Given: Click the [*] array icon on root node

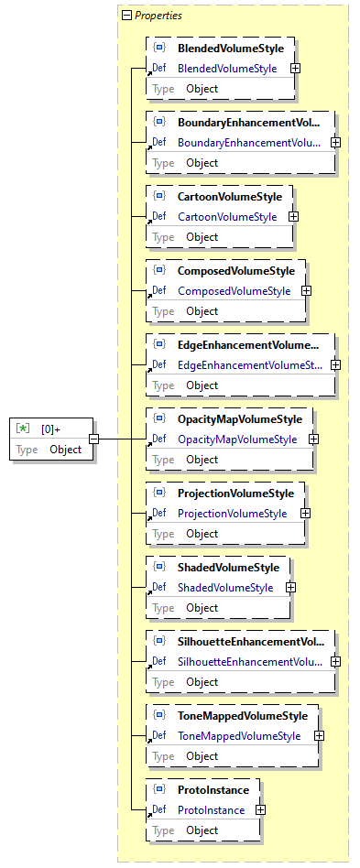Looking at the screenshot, I should 23,429.
